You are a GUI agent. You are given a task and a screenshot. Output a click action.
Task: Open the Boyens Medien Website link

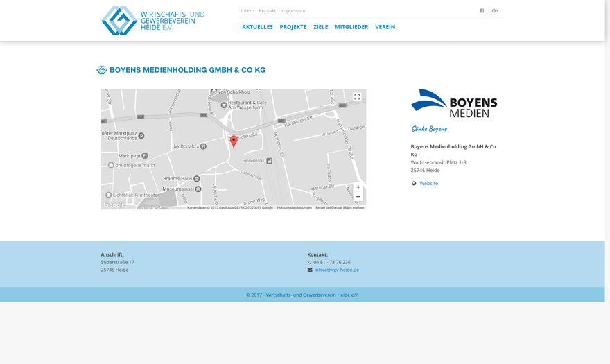tap(428, 184)
